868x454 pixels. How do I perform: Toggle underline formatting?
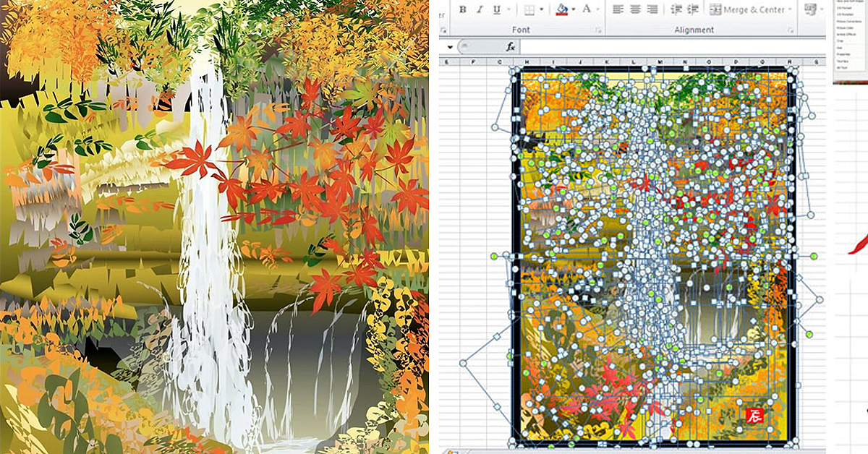[x=496, y=9]
